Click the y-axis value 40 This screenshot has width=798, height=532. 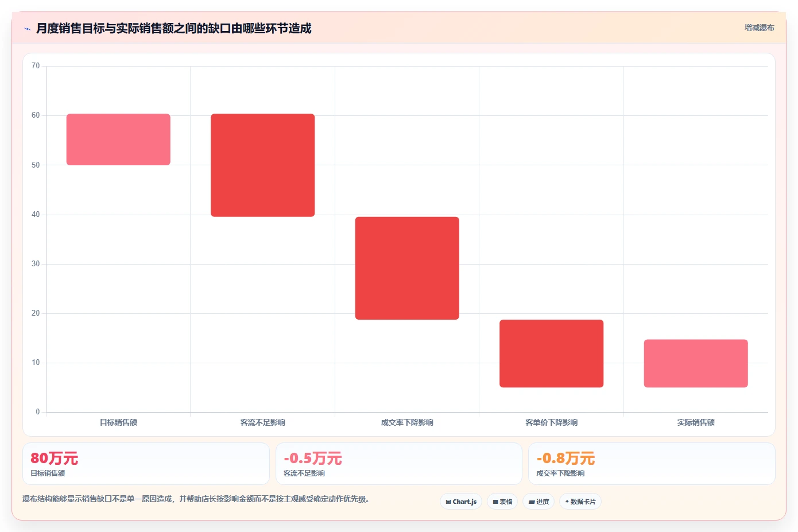(36, 215)
